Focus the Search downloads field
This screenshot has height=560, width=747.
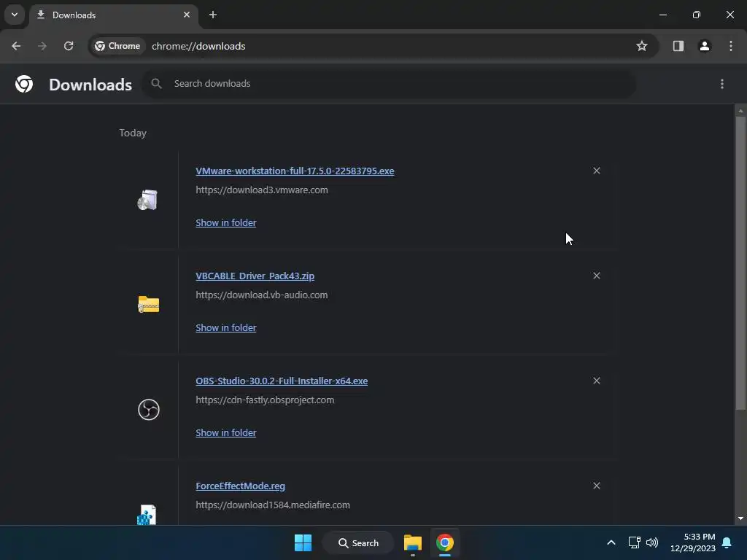click(390, 84)
